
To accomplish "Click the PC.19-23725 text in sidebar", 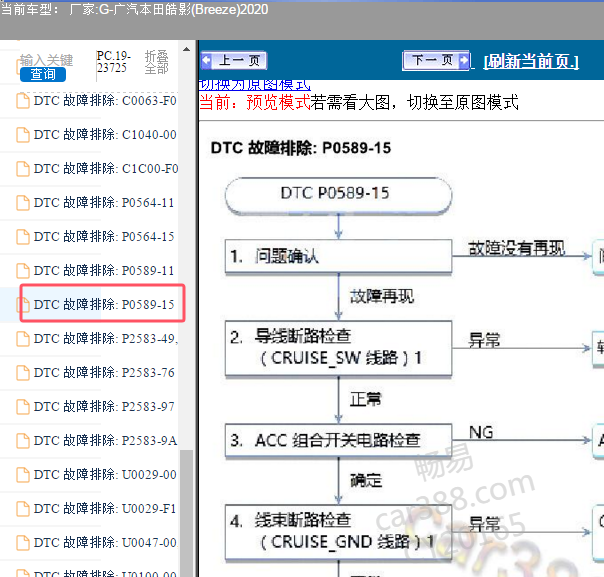I will tap(113, 62).
